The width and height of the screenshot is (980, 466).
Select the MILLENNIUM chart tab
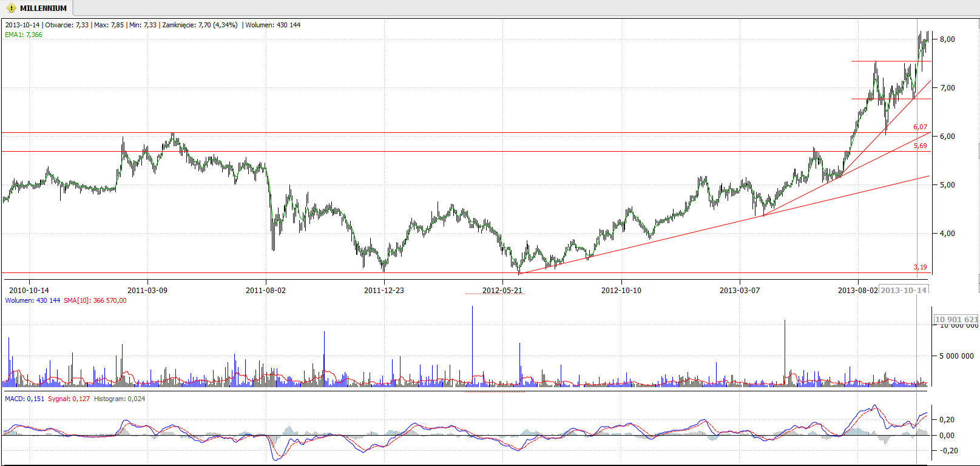pyautogui.click(x=36, y=8)
